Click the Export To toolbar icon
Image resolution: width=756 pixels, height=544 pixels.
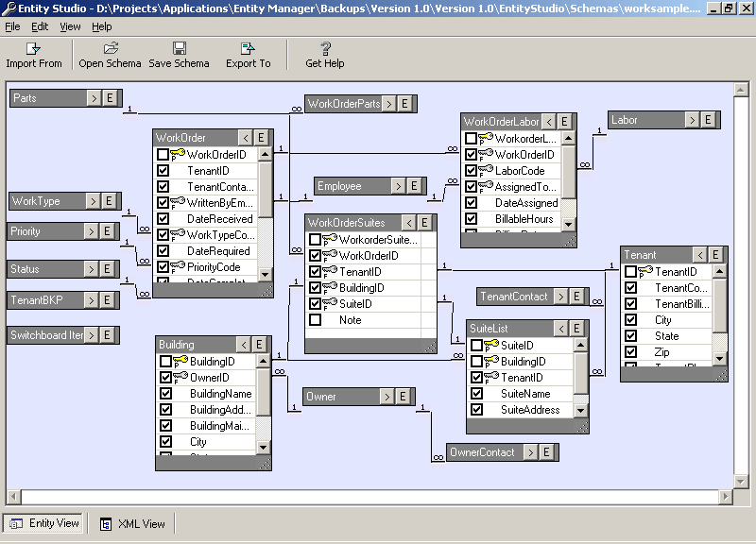tap(248, 48)
